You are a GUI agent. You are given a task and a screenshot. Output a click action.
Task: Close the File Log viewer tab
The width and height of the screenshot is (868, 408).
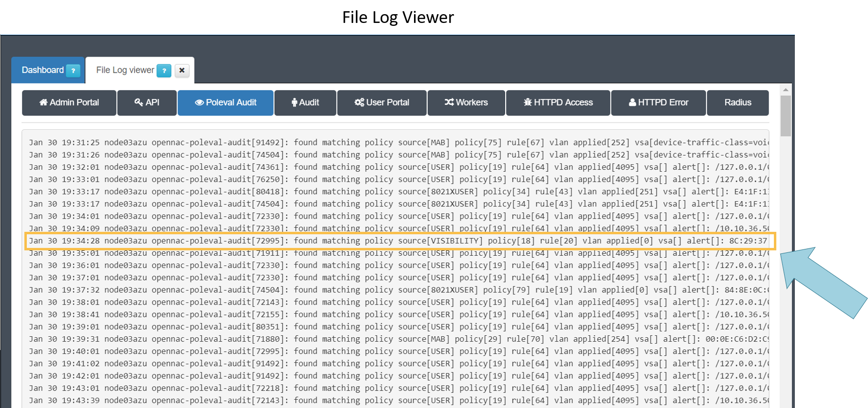point(182,70)
